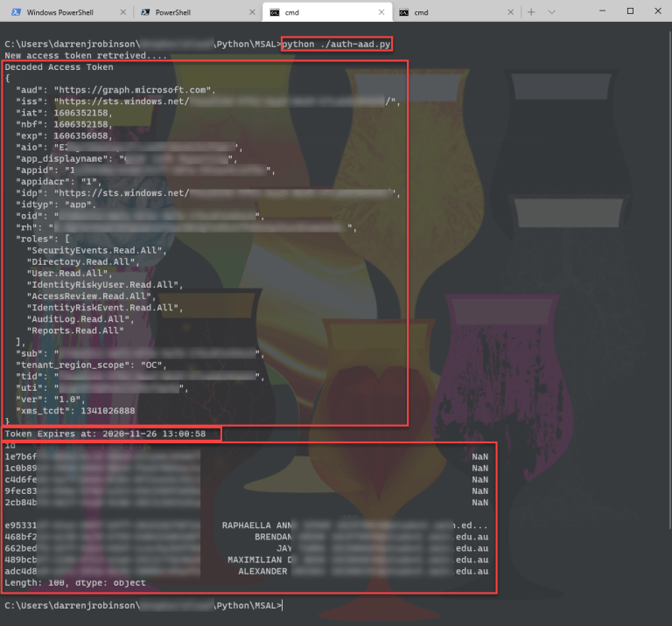
Task: Click the RAPHAELLA ANN name entry
Action: tap(257, 525)
